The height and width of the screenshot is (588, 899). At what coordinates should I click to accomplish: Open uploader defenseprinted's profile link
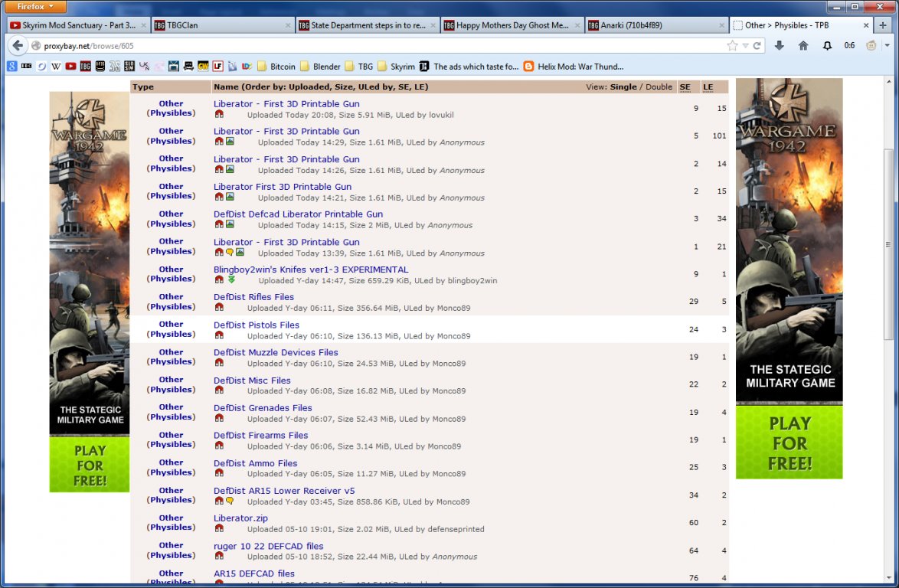tap(457, 529)
